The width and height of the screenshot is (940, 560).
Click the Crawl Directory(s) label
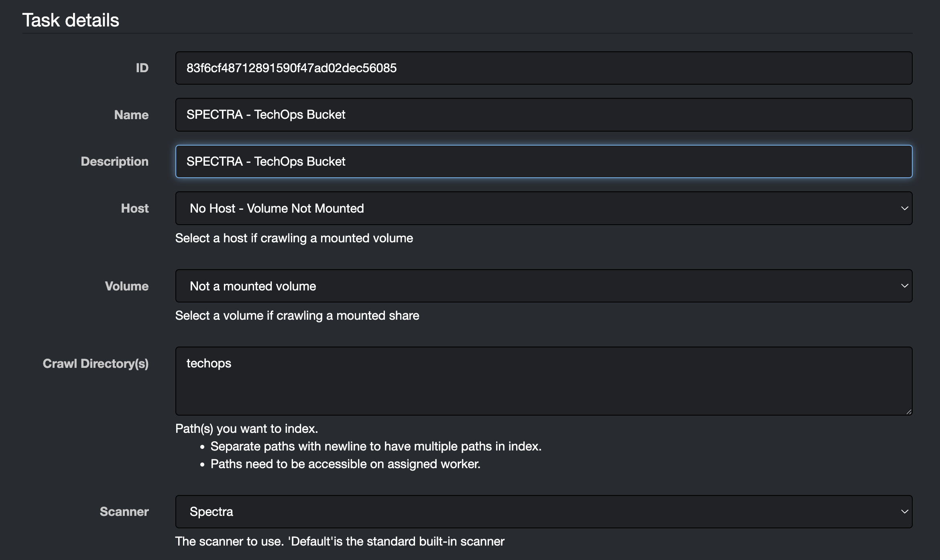[96, 363]
